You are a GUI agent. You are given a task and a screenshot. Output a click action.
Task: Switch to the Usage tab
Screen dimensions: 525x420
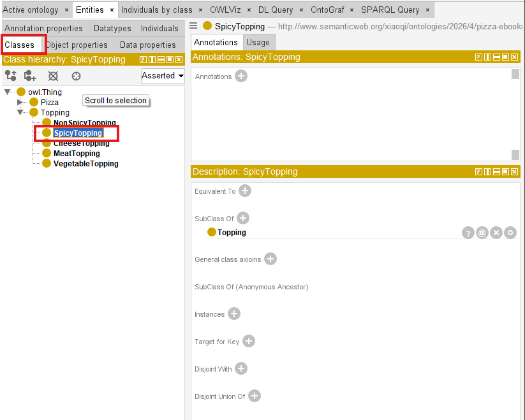click(x=258, y=43)
